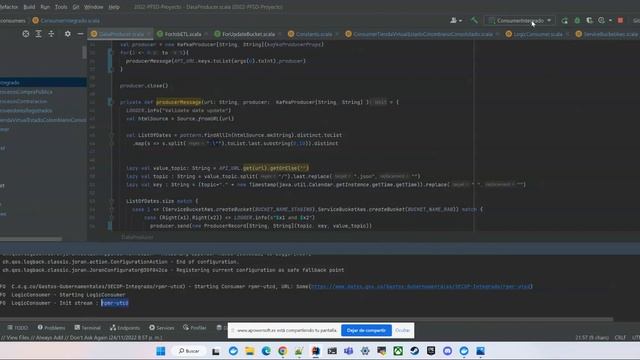640x360 pixels.
Task: Click the editor vertical scrollbar near project panel
Action: 84,52
